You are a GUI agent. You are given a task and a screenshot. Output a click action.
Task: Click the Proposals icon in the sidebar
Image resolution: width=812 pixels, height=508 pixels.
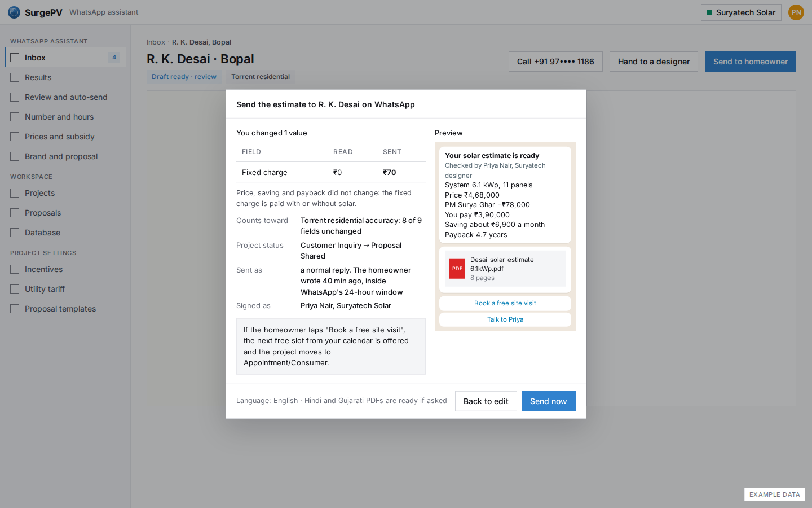(x=15, y=213)
